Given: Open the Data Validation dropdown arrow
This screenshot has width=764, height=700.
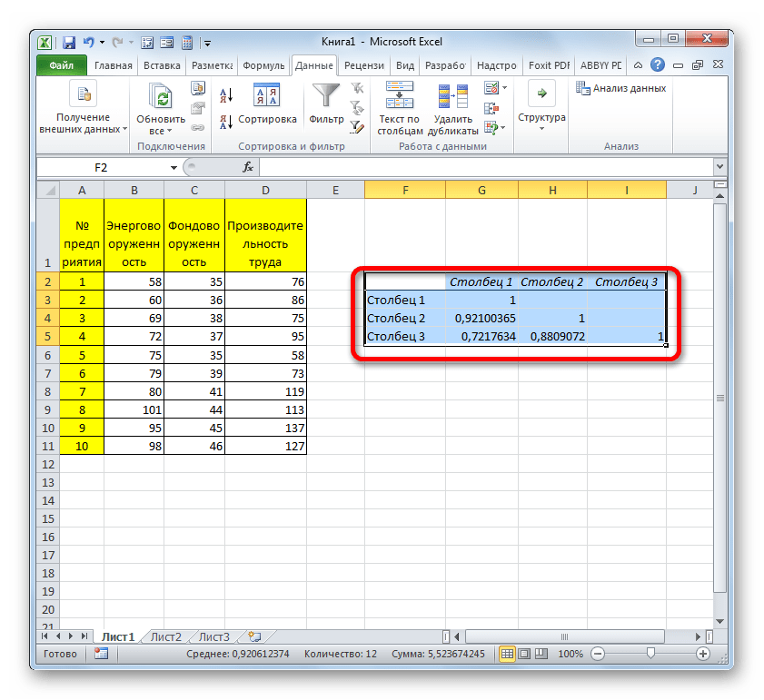Looking at the screenshot, I should [x=504, y=88].
